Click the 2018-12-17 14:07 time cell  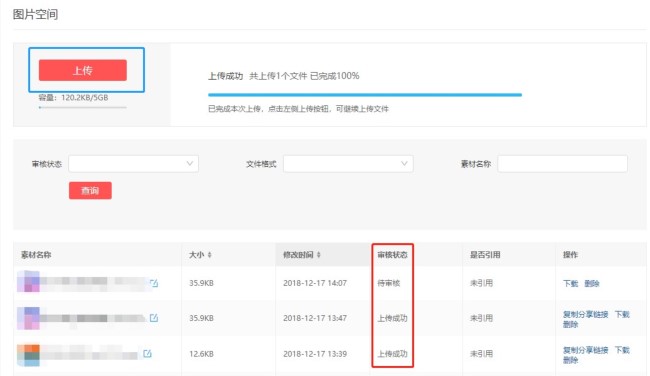point(315,283)
